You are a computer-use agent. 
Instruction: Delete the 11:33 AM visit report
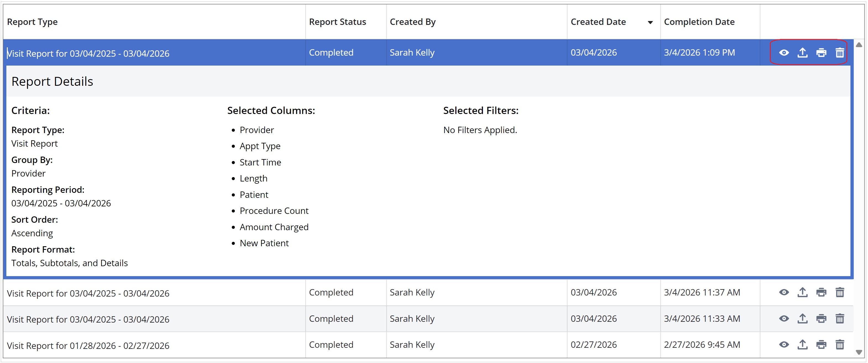[x=840, y=318]
